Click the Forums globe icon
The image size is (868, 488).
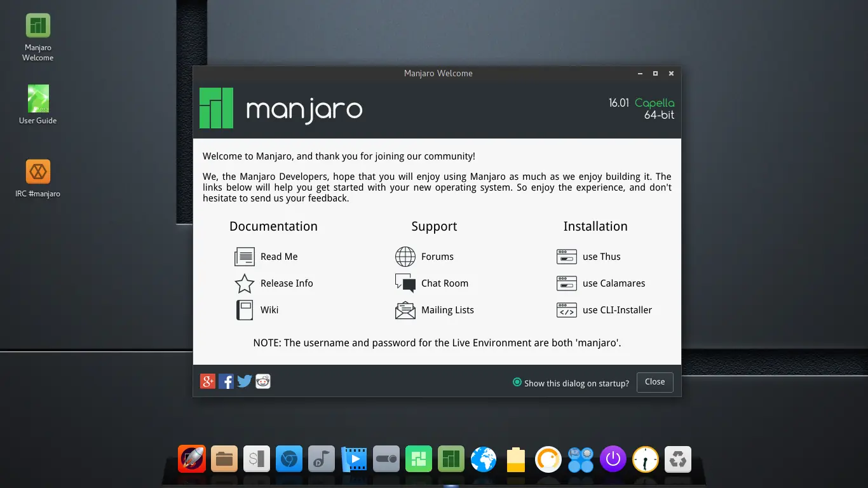tap(405, 257)
